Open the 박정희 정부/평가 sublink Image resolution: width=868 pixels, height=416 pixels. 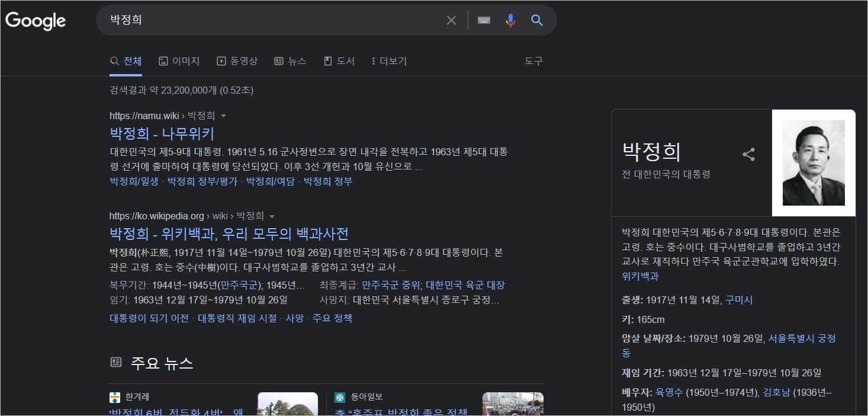tap(202, 181)
